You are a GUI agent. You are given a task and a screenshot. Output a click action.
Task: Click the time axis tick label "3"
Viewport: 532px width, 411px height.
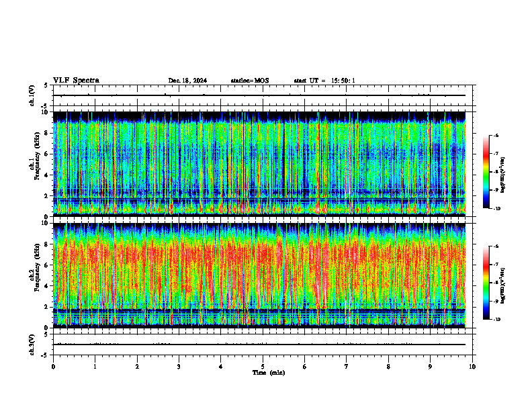(x=179, y=367)
